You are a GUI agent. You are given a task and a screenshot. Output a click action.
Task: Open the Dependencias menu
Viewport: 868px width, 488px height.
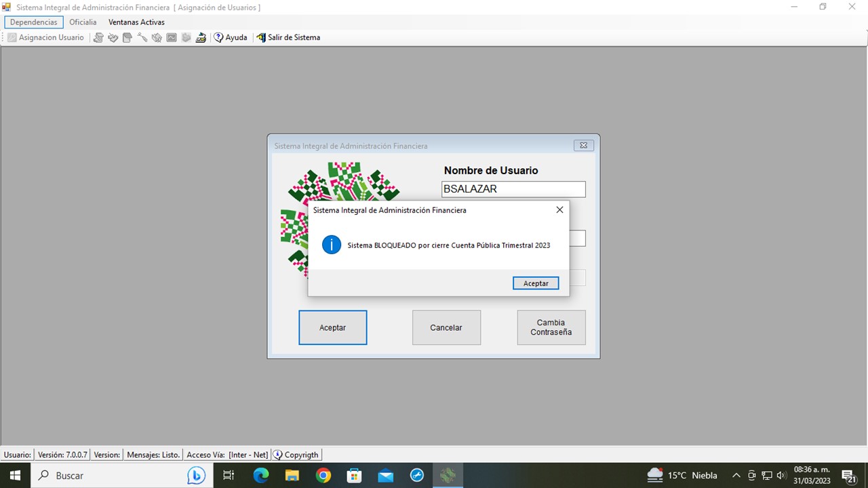34,22
